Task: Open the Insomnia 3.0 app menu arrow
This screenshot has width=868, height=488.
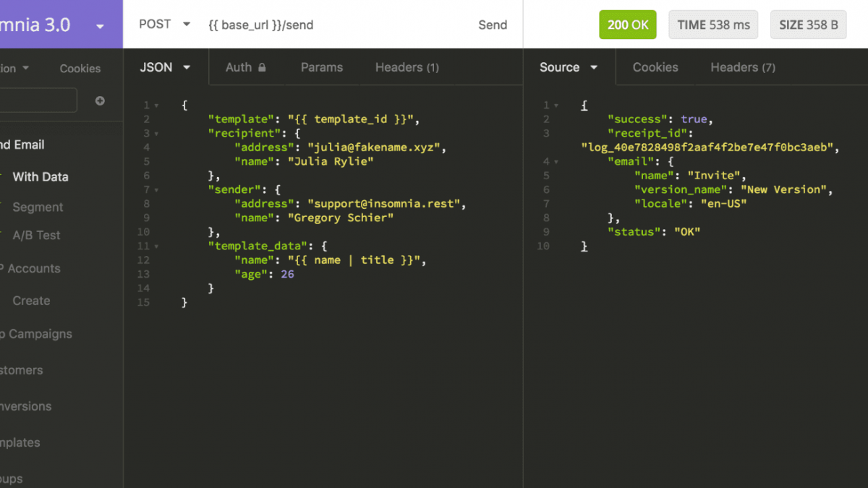Action: click(100, 27)
